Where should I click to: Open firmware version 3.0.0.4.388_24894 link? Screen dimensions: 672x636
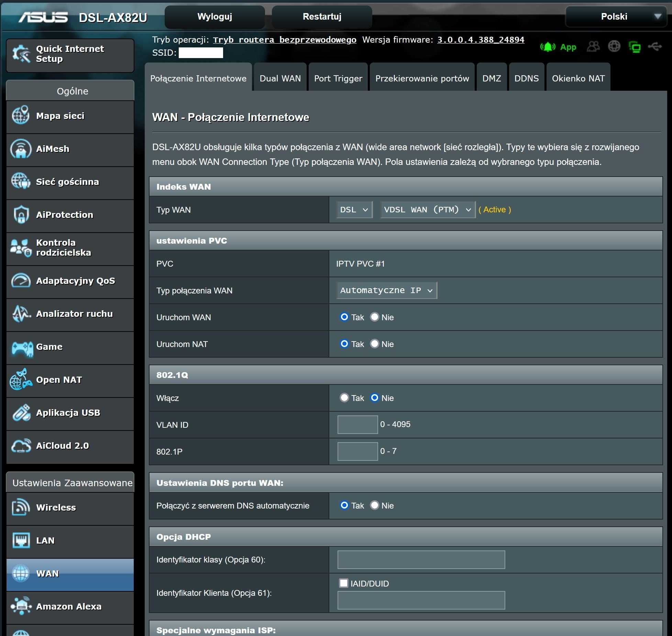click(x=481, y=40)
